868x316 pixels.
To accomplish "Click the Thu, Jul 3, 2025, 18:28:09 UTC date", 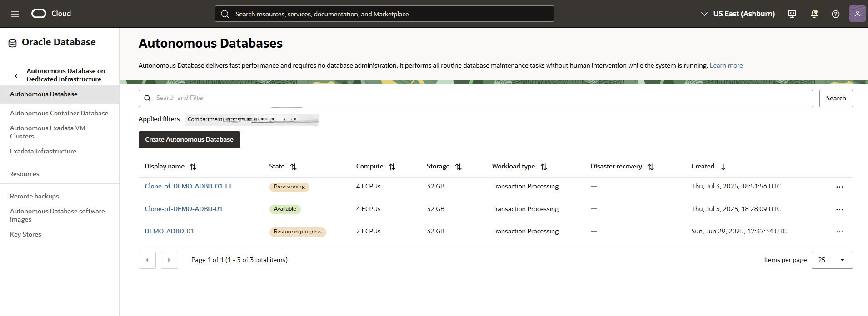I will point(736,209).
